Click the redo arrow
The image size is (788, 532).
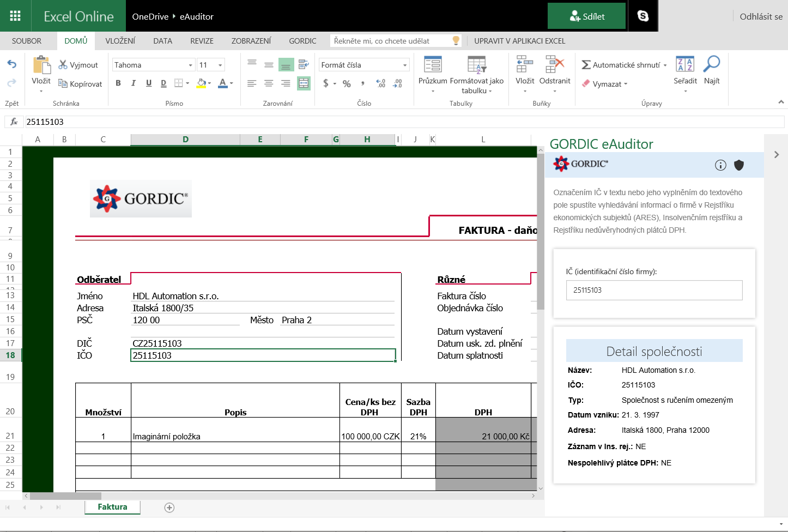click(11, 83)
